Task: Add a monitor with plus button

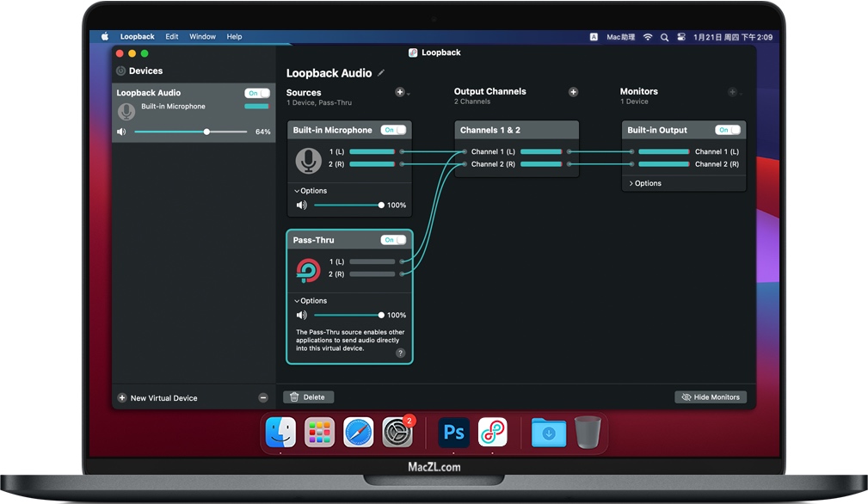Action: pyautogui.click(x=732, y=92)
